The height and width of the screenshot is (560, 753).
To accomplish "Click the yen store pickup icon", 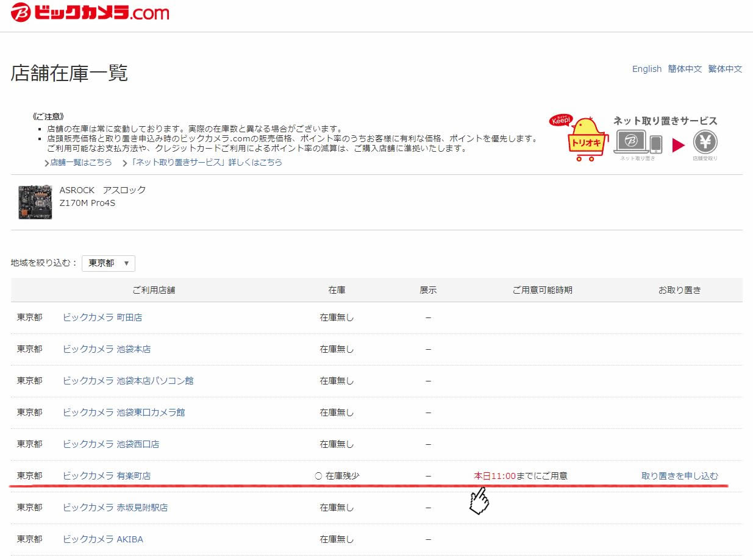I will 705,143.
